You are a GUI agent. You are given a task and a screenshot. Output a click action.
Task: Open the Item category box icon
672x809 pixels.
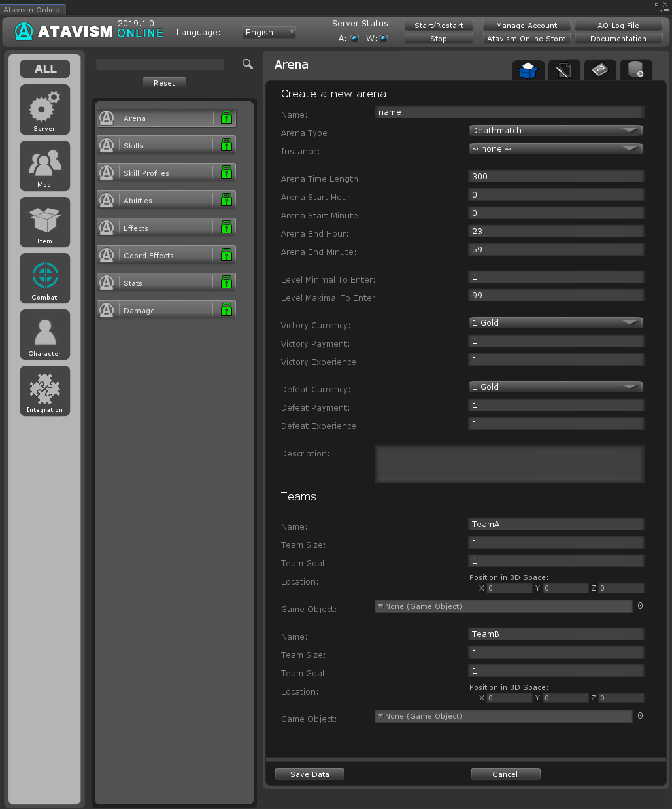pyautogui.click(x=44, y=222)
